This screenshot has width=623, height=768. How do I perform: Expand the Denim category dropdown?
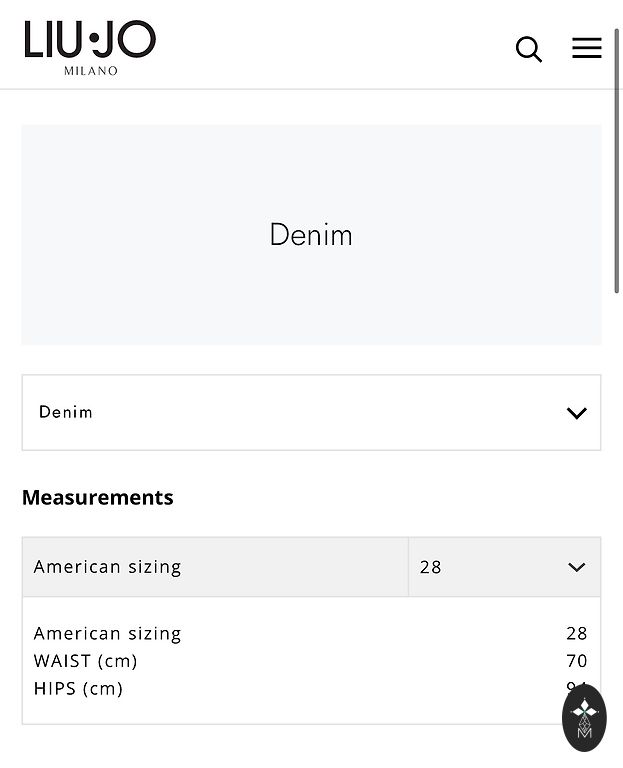311,413
